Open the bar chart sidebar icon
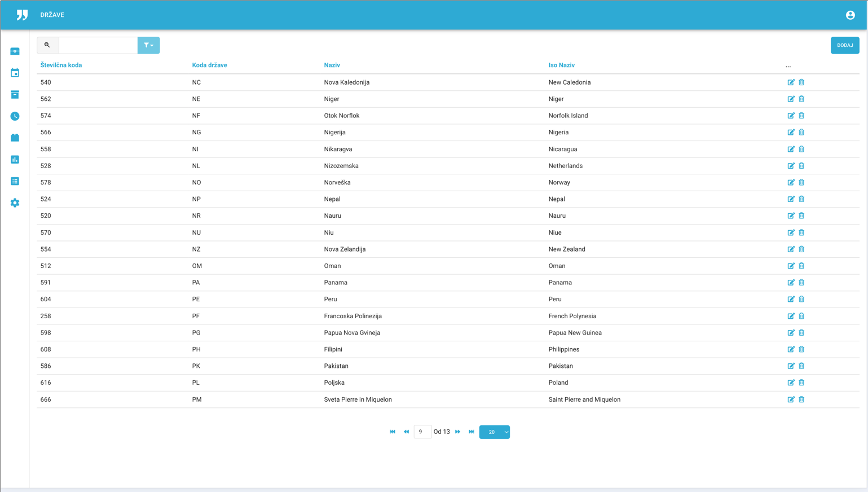 [15, 160]
